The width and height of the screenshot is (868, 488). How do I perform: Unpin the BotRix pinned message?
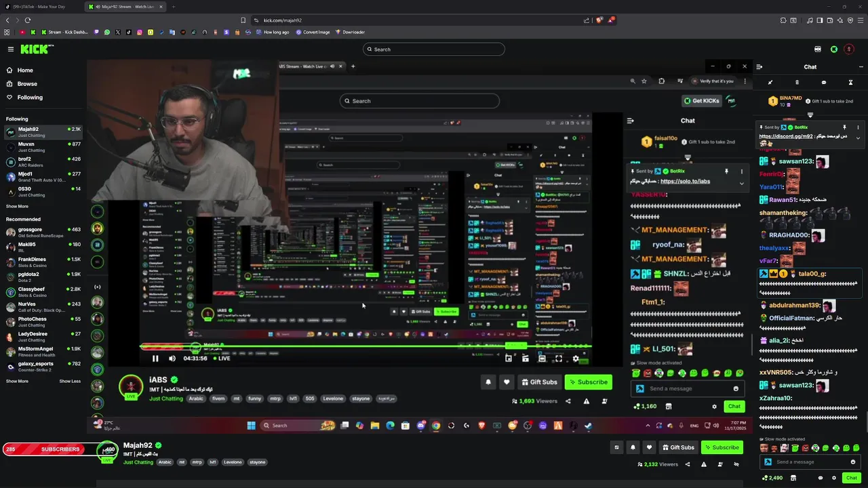point(844,127)
